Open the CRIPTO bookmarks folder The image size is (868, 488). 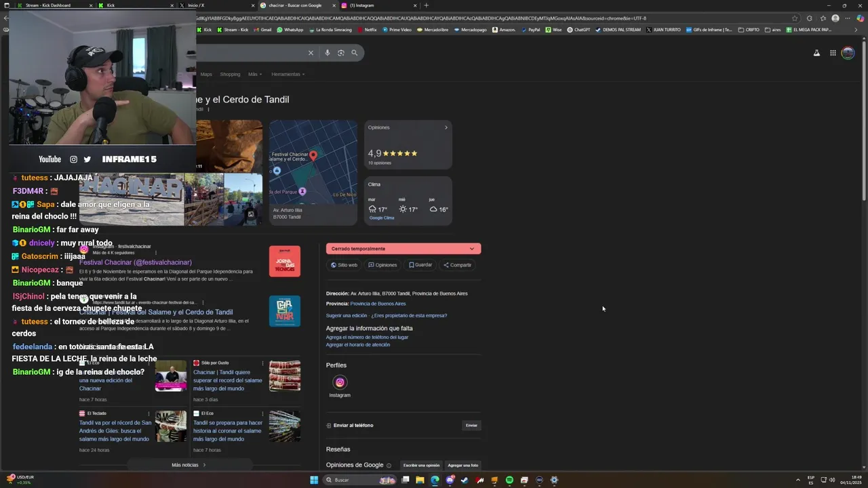[749, 30]
